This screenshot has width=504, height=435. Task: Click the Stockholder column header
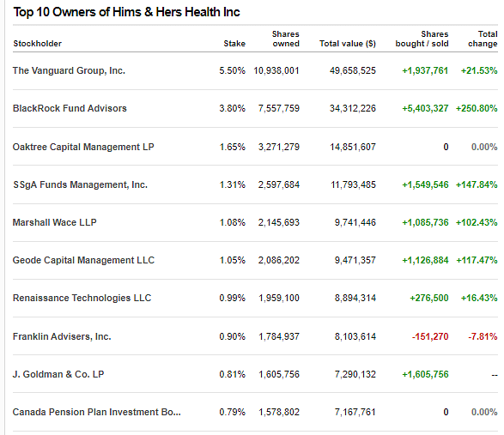37,44
